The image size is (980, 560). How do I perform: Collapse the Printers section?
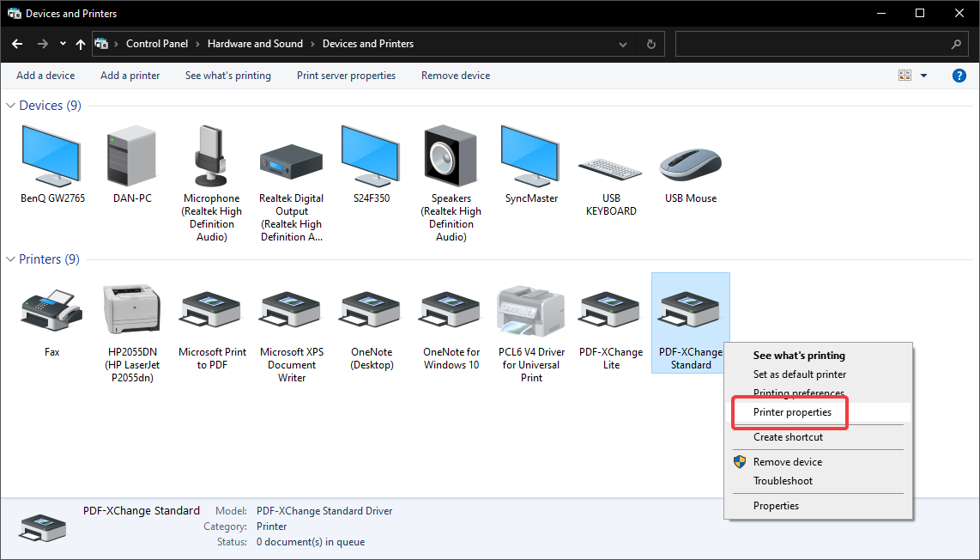point(10,259)
